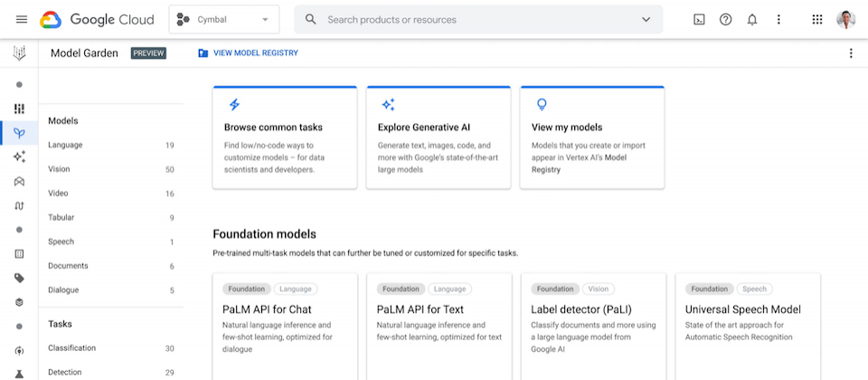Expand the search bar dropdown chevron

pyautogui.click(x=646, y=19)
